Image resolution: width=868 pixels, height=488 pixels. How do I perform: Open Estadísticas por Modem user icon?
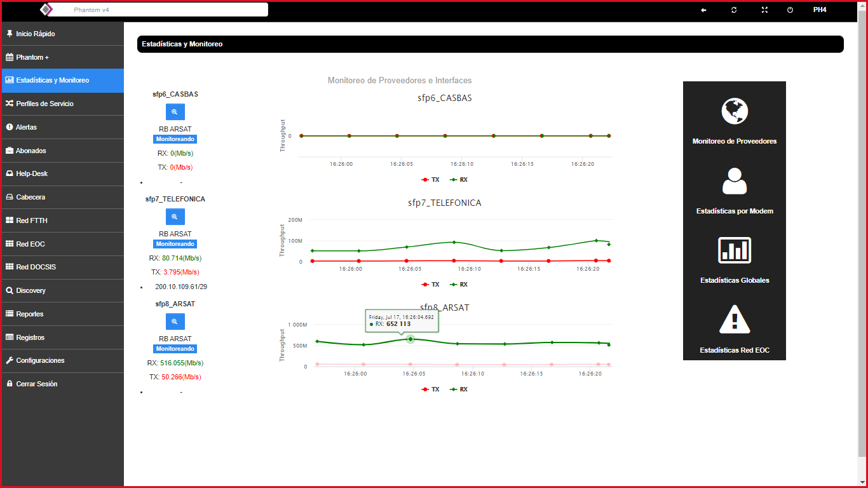(x=735, y=181)
